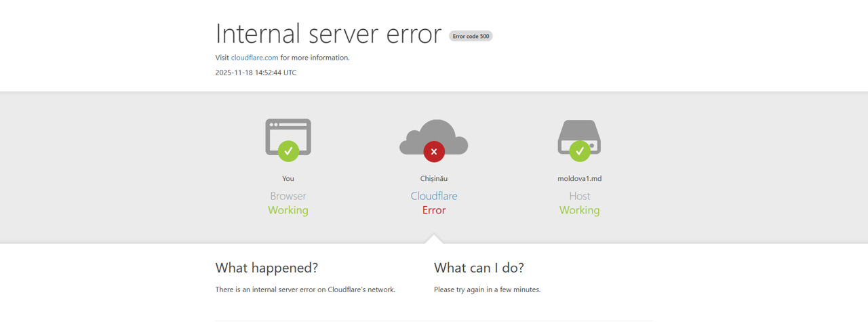Click the What can I do? heading
Image resolution: width=868 pixels, height=322 pixels.
coord(479,268)
